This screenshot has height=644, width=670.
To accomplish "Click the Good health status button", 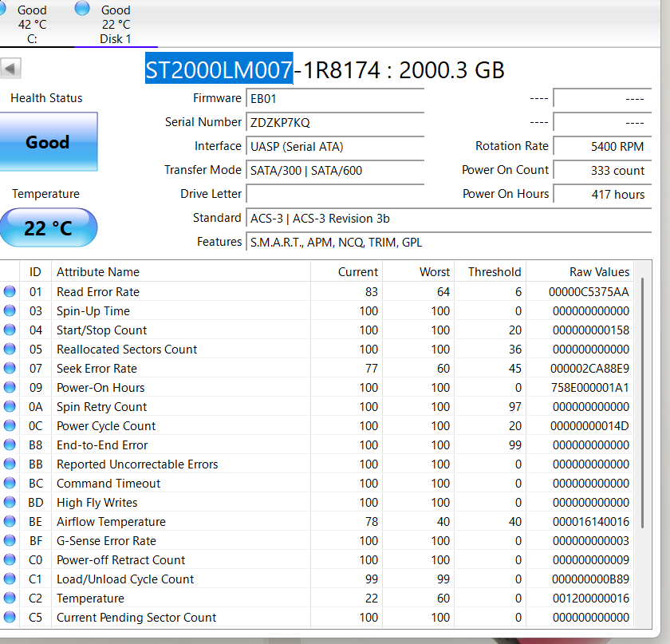I will coord(49,141).
